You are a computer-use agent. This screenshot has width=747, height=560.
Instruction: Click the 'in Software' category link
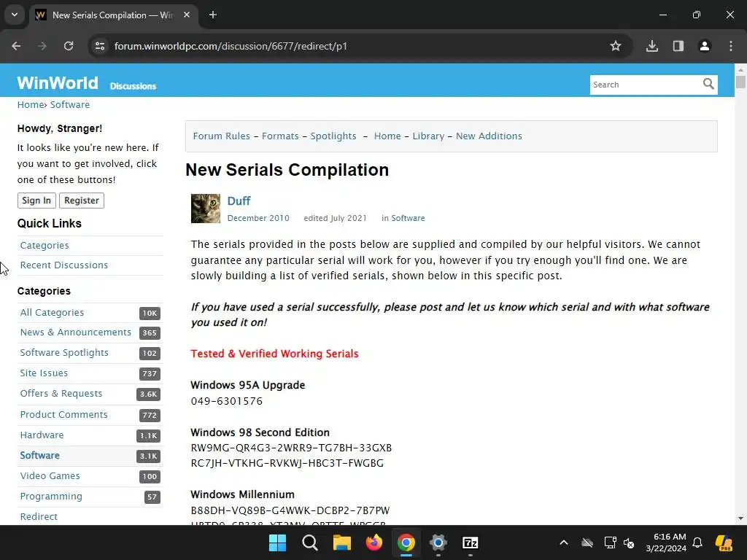[x=408, y=218]
